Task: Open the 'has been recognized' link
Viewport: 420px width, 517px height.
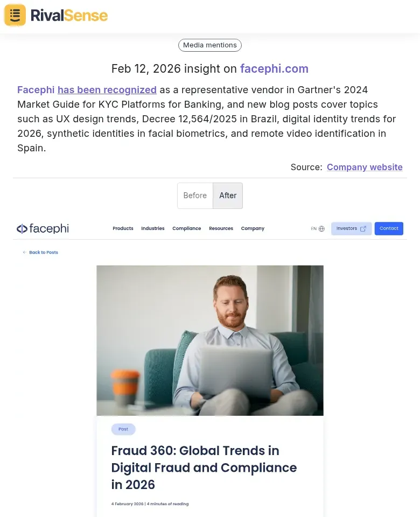Action: (107, 90)
